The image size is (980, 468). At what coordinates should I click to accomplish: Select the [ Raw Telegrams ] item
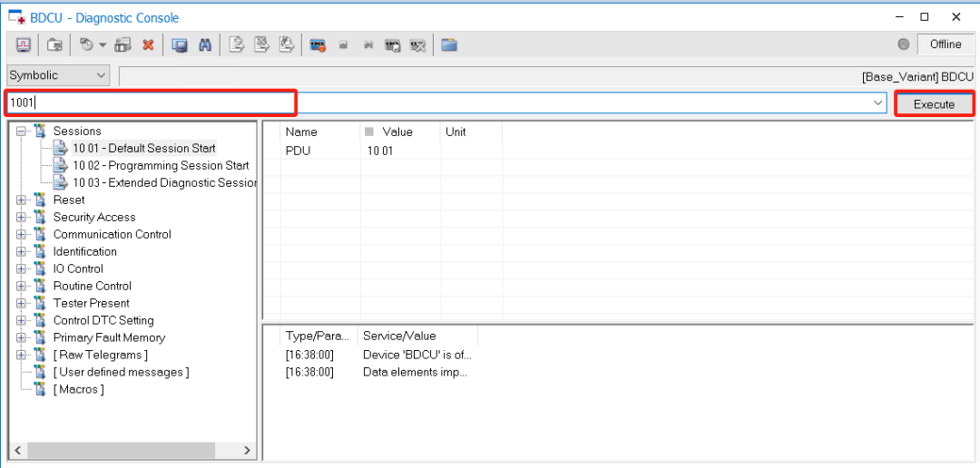point(100,355)
